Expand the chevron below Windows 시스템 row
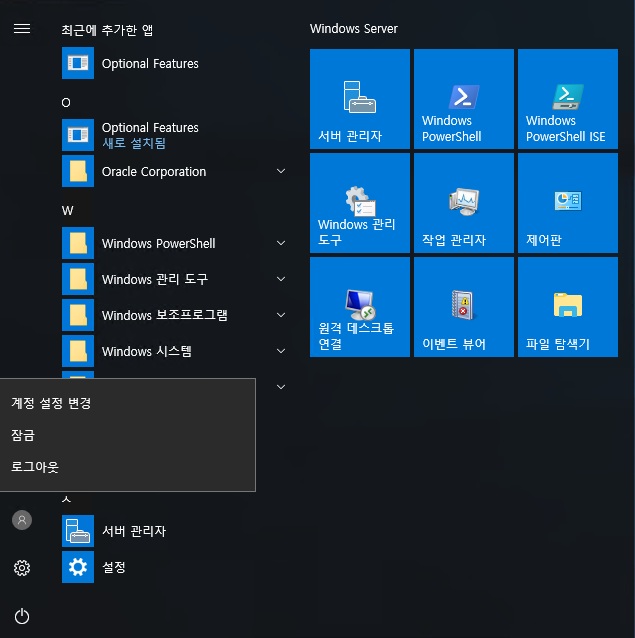 tap(281, 387)
